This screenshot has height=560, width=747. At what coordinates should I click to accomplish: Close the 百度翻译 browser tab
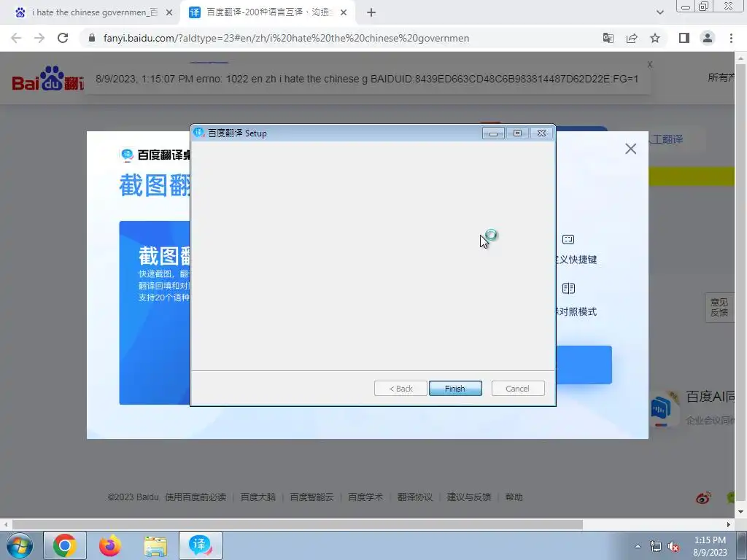click(x=344, y=12)
